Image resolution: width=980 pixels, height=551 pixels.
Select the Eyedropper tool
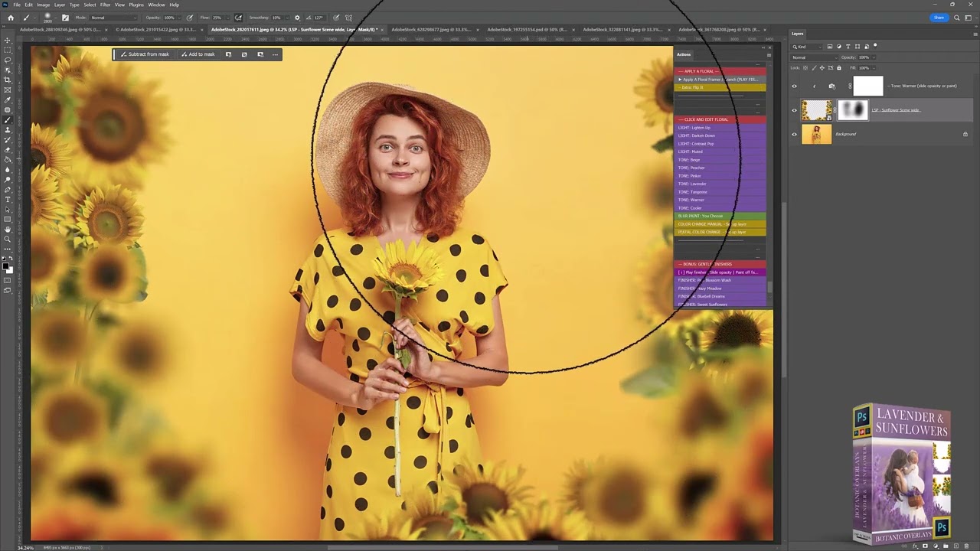[x=8, y=99]
